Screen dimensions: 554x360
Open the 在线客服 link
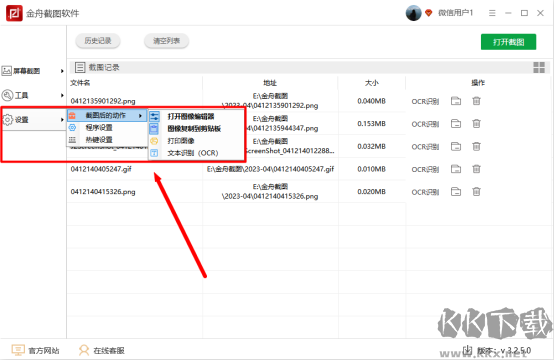(109, 350)
